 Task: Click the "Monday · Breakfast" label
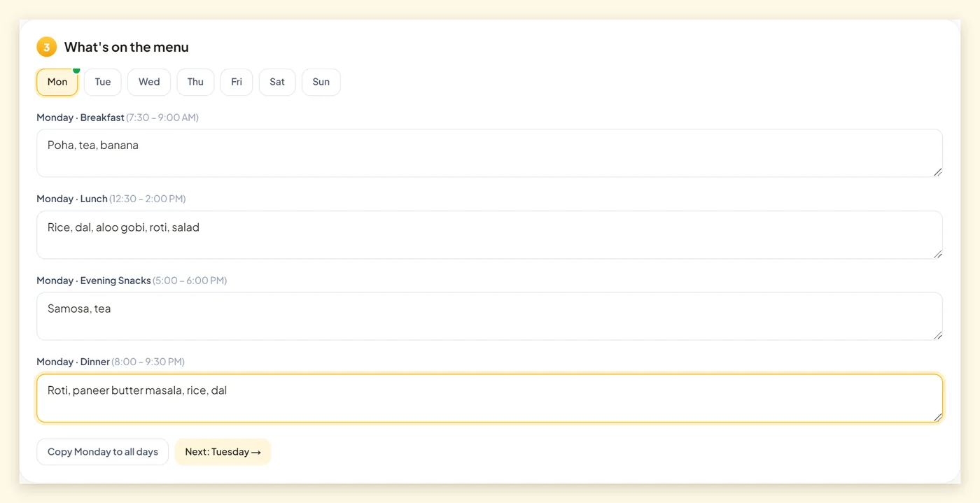coord(80,118)
